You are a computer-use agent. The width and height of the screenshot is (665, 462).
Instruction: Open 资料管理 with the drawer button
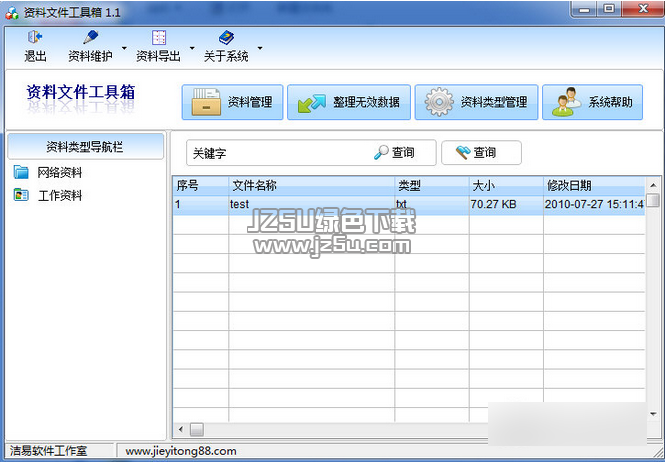click(x=232, y=102)
